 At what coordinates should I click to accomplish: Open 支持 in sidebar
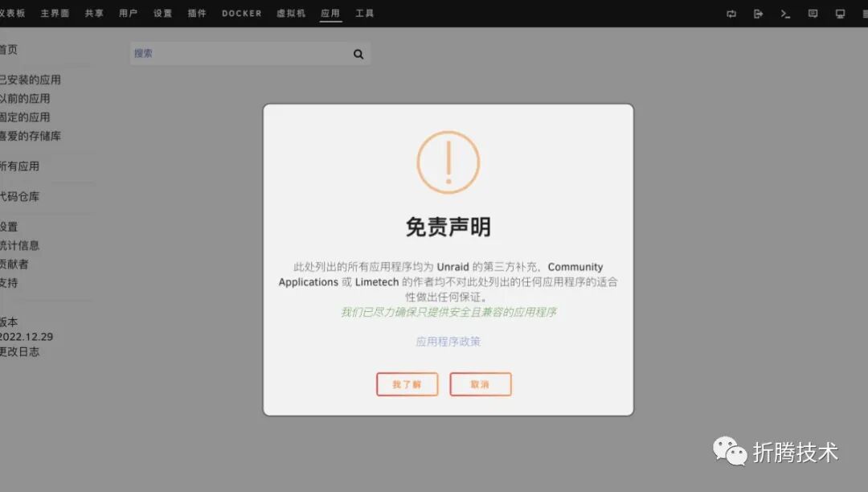[x=9, y=283]
